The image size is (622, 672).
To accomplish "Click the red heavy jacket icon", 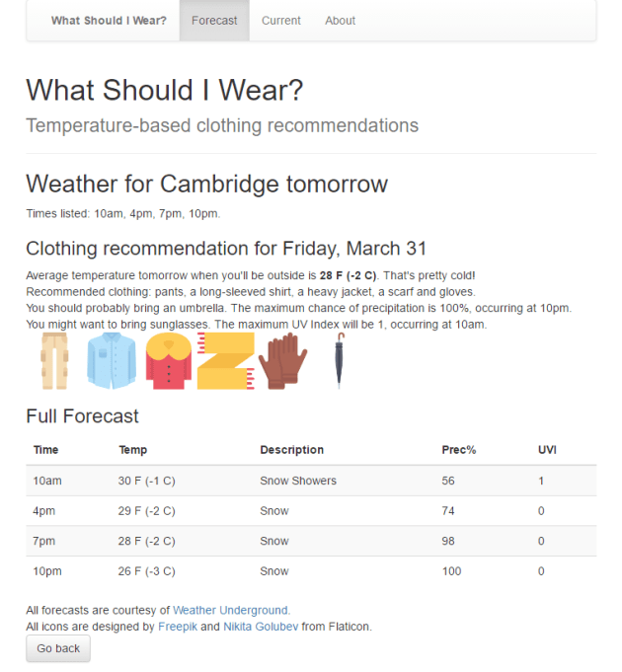I will tap(168, 361).
